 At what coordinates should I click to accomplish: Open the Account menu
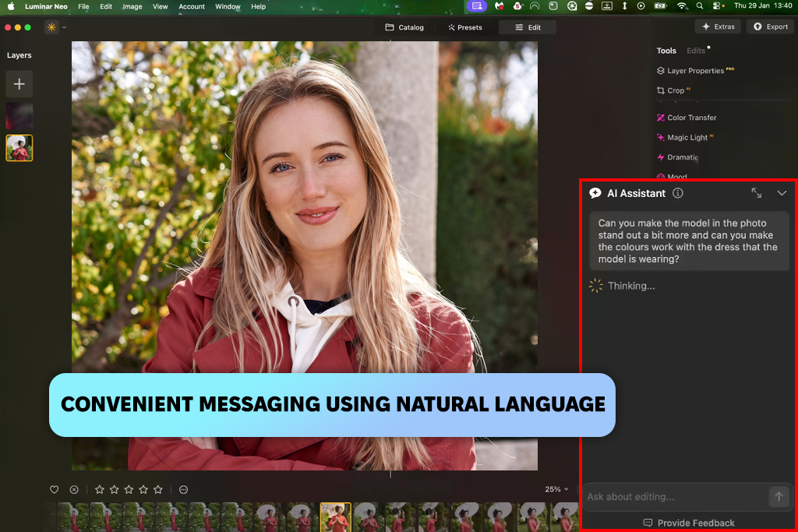click(192, 6)
